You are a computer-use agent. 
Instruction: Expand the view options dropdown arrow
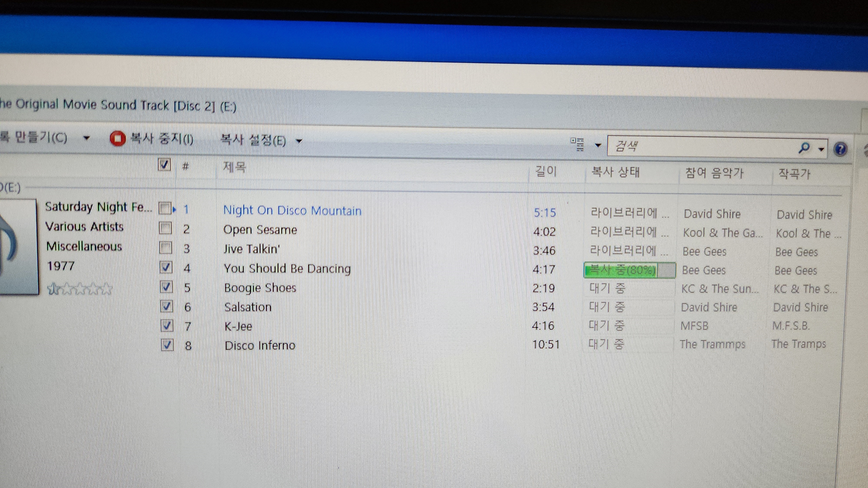tap(598, 146)
